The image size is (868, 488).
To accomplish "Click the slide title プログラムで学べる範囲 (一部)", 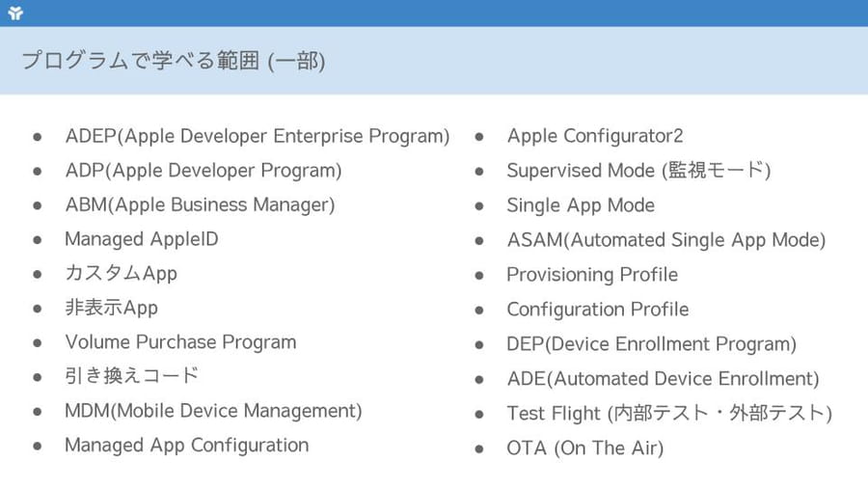I will [174, 61].
